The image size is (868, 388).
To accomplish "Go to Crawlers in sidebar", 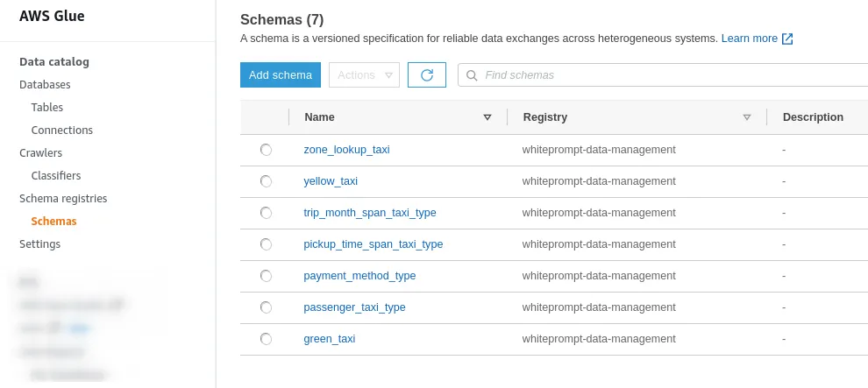I will pyautogui.click(x=41, y=153).
